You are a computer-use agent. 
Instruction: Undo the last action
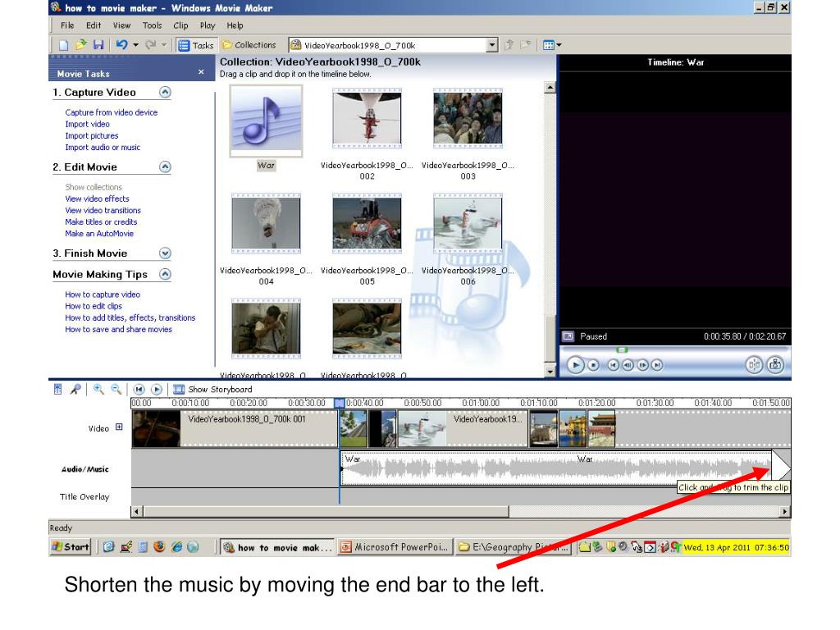(121, 45)
